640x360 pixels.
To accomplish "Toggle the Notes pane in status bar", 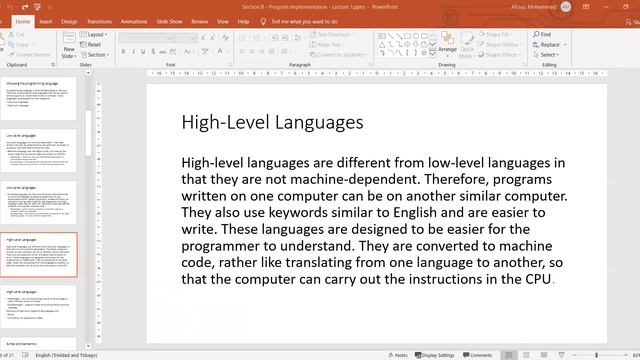I will [398, 356].
